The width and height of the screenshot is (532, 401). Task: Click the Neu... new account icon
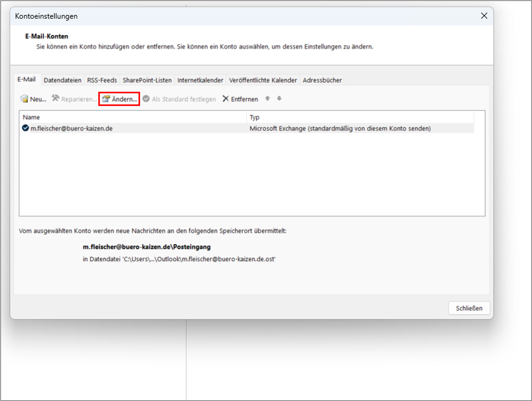[x=24, y=99]
